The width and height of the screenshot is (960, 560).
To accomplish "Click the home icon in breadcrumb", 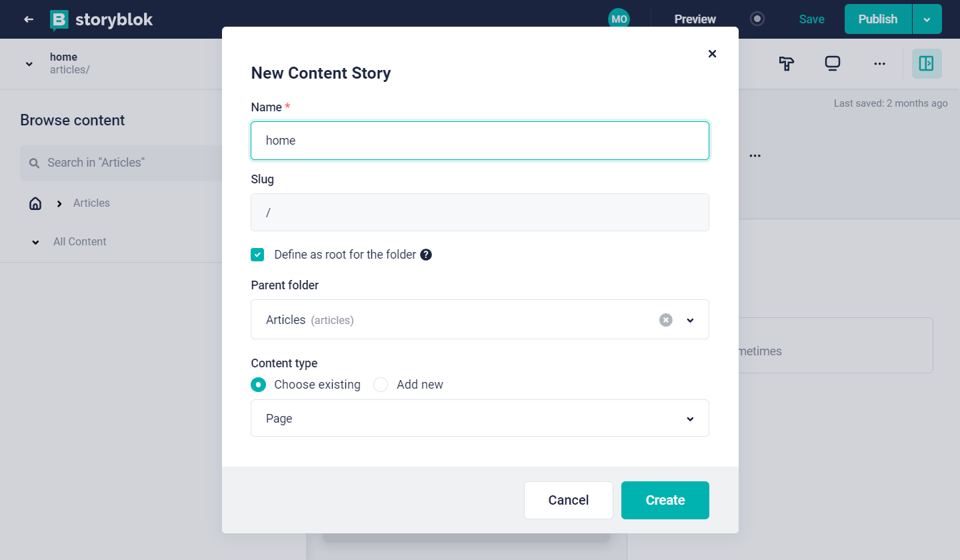I will [35, 203].
